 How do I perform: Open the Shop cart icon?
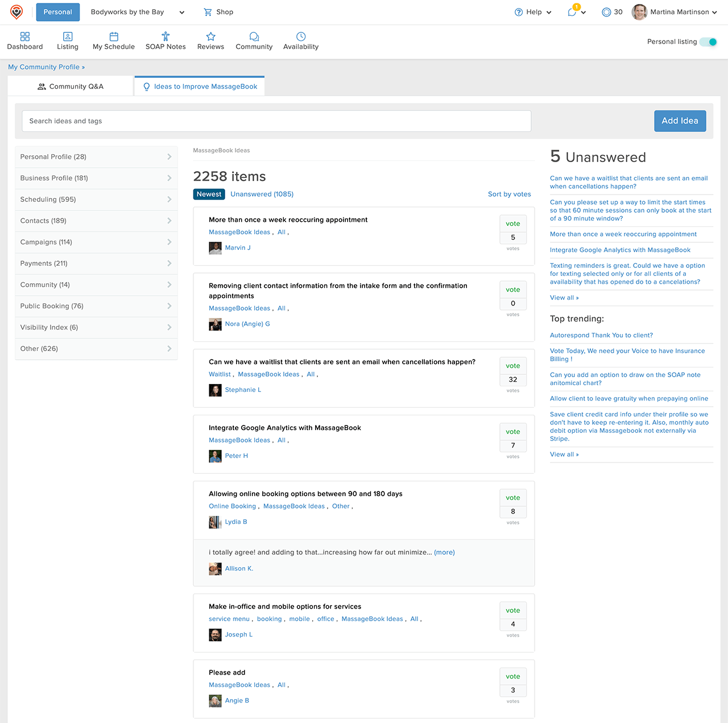click(x=208, y=12)
